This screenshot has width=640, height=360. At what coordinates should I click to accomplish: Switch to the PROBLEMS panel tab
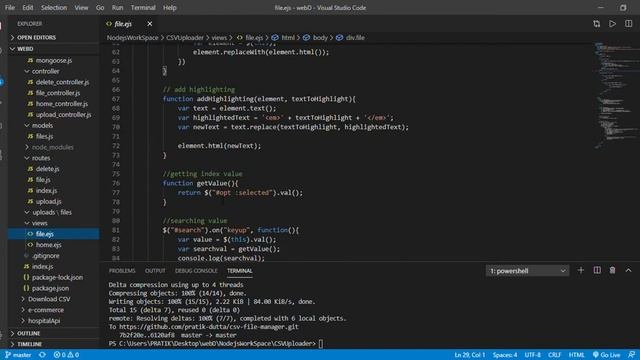122,271
